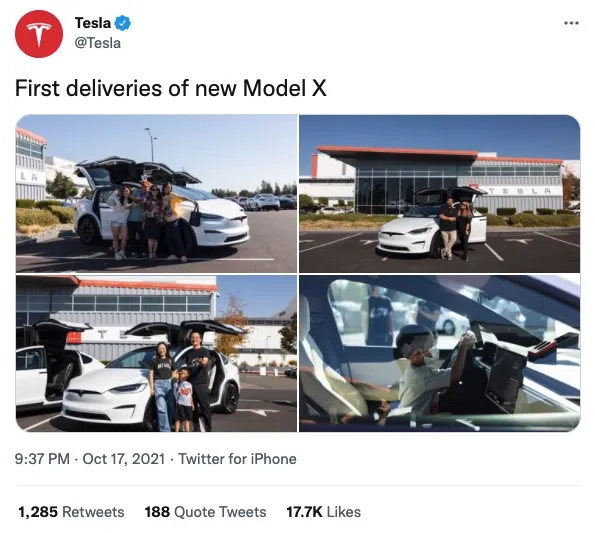The height and width of the screenshot is (533, 595).
Task: Show the 188 Quote Tweets list
Action: (205, 512)
